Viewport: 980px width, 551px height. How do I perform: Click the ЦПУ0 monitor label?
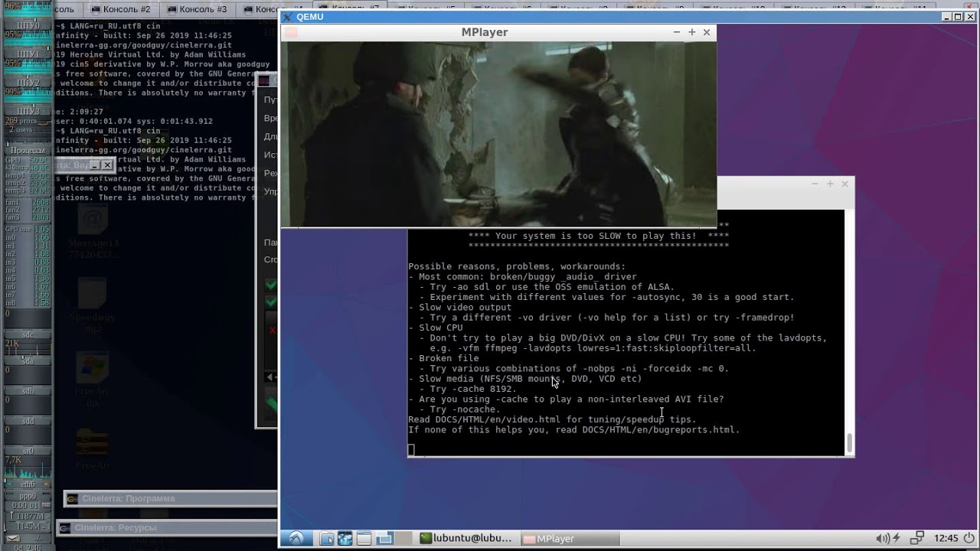(28, 26)
